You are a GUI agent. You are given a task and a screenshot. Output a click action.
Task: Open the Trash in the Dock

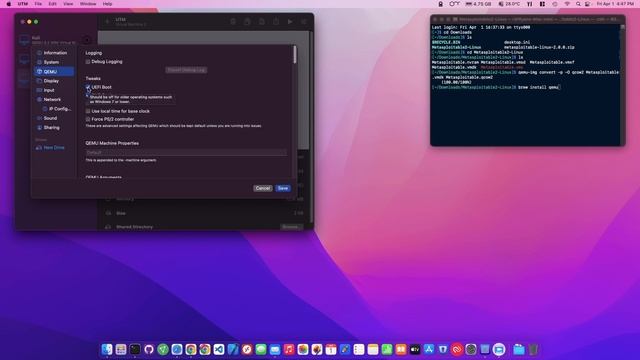tap(533, 349)
